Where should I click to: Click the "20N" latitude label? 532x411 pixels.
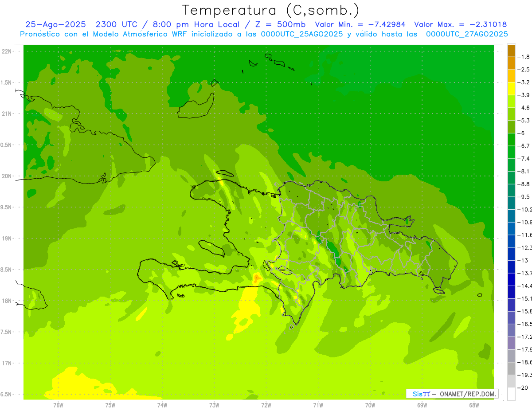coord(8,176)
